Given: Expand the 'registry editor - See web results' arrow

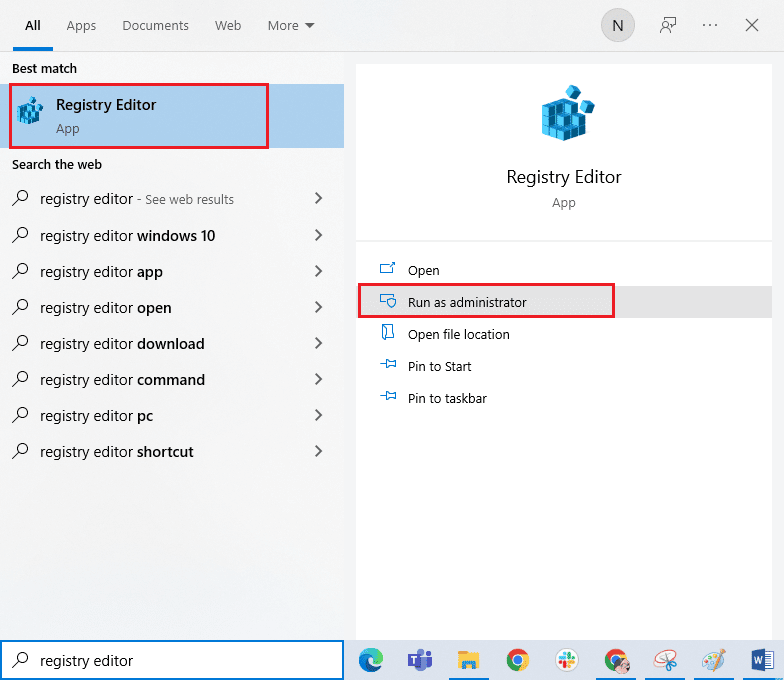Looking at the screenshot, I should pos(318,198).
